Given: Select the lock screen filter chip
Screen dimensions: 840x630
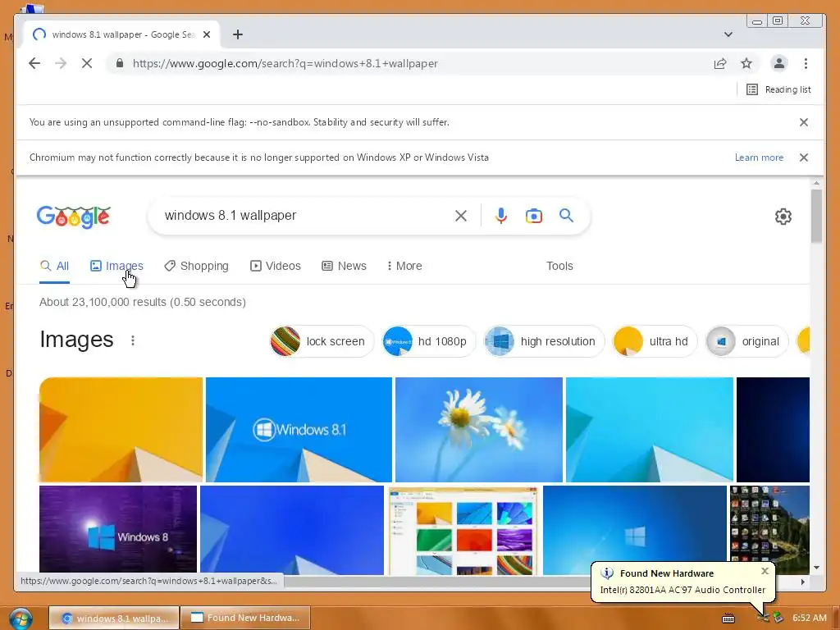Looking at the screenshot, I should coord(322,341).
